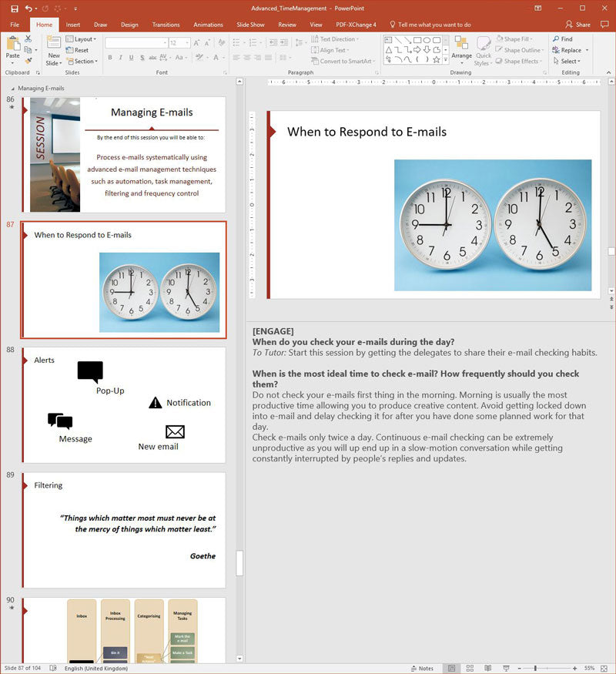Collapse the Managing E-mails section

point(12,89)
